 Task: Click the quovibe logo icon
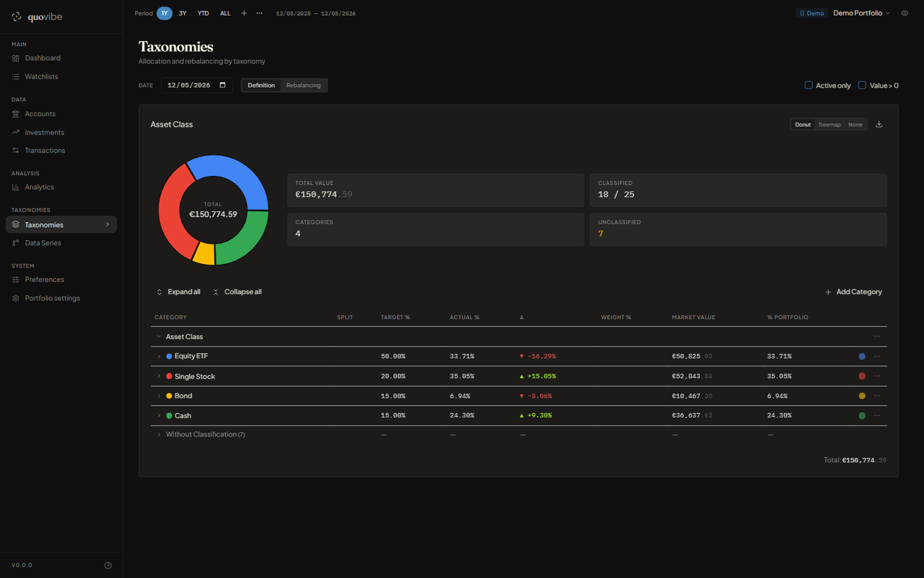coord(17,17)
